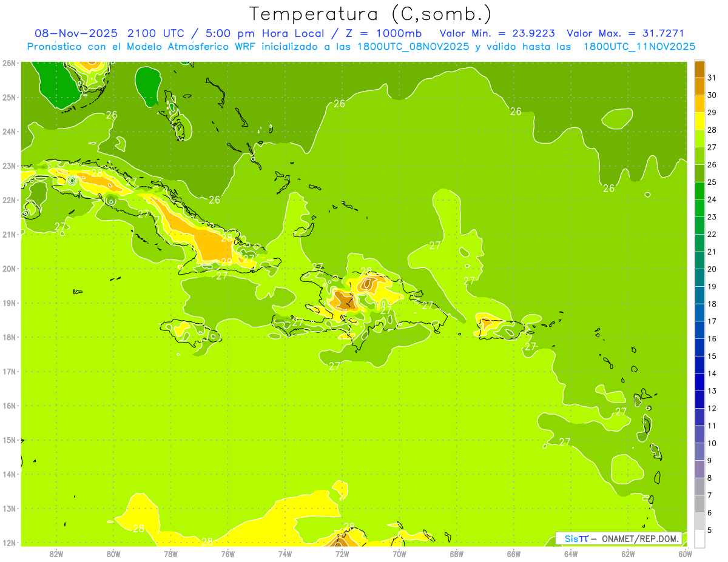
Task: Click the yellow legend swatch between 28 and 29
Action: pyautogui.click(x=699, y=121)
